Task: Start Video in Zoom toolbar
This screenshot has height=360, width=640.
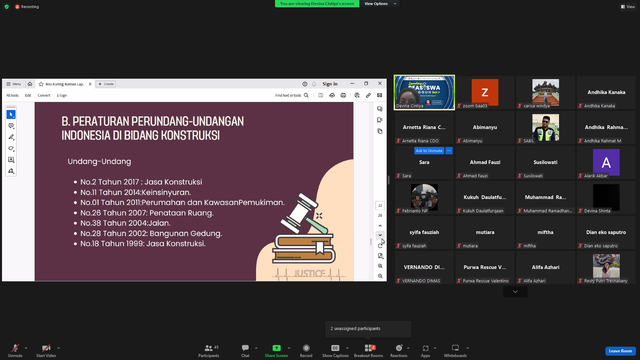Action: click(x=46, y=350)
